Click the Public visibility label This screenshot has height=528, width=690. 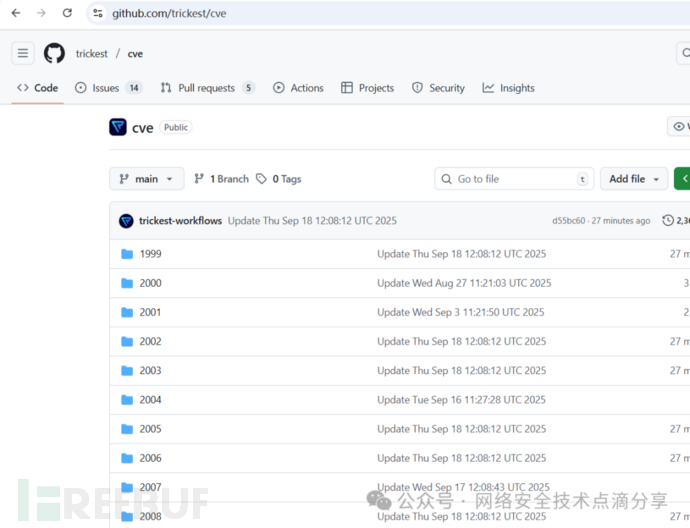176,127
